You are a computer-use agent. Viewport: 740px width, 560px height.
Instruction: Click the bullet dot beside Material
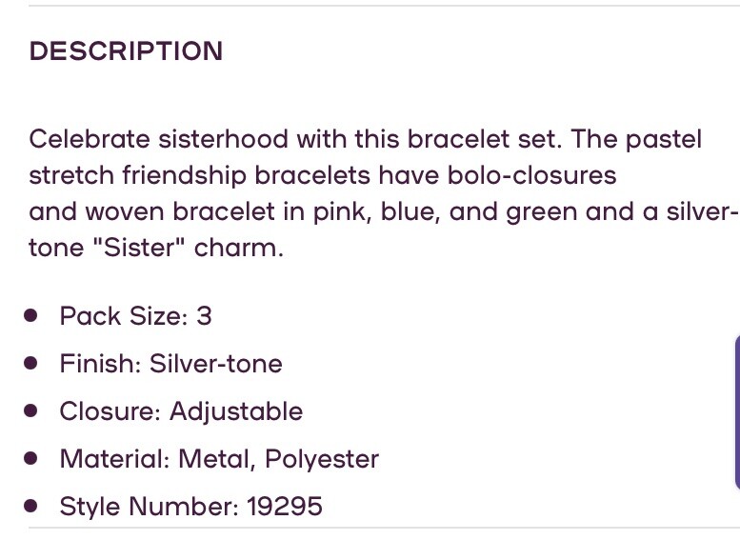tap(30, 458)
